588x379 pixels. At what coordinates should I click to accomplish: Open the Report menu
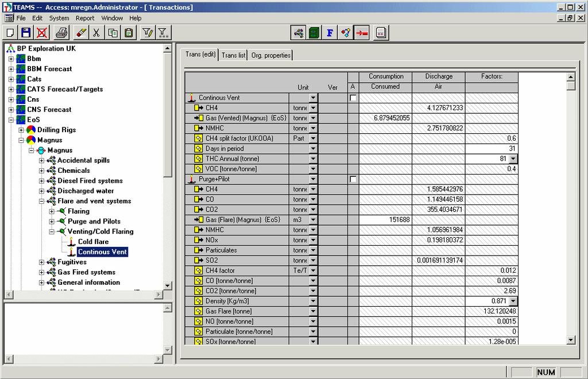[x=85, y=18]
